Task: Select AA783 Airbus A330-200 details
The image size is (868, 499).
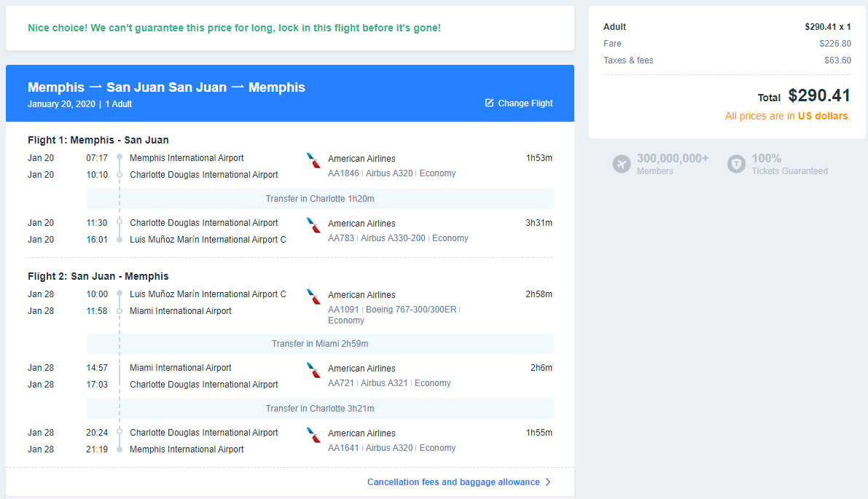Action: point(398,238)
